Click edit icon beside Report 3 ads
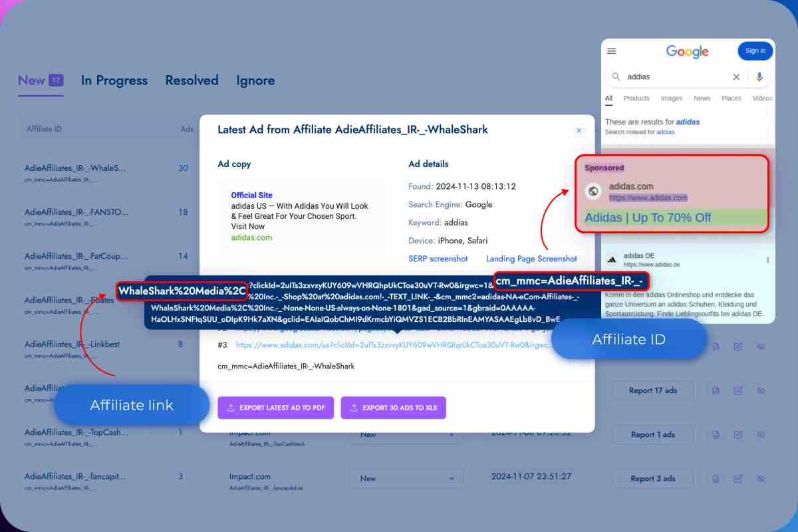This screenshot has width=798, height=532. tap(738, 478)
